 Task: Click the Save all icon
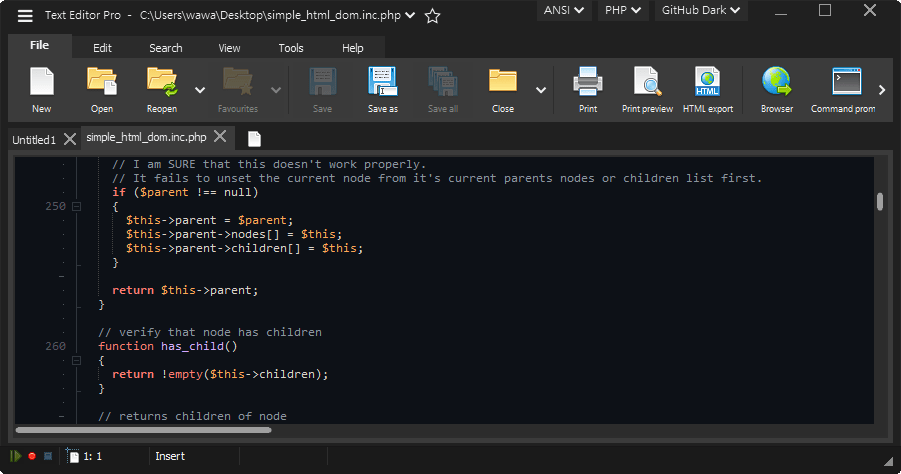click(442, 82)
